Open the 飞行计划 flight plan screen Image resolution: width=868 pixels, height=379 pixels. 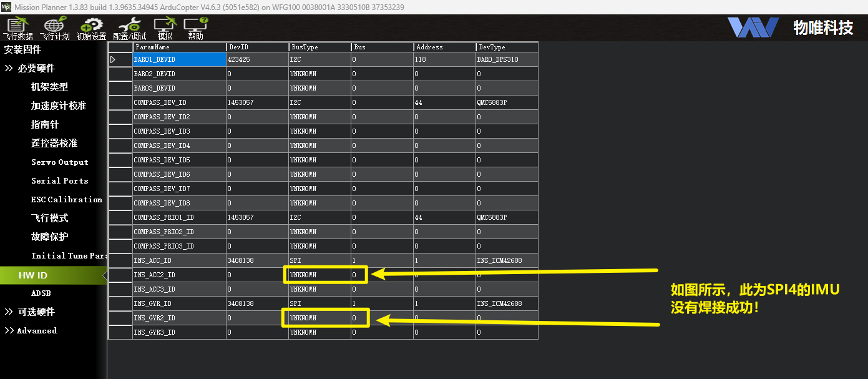pyautogui.click(x=54, y=29)
